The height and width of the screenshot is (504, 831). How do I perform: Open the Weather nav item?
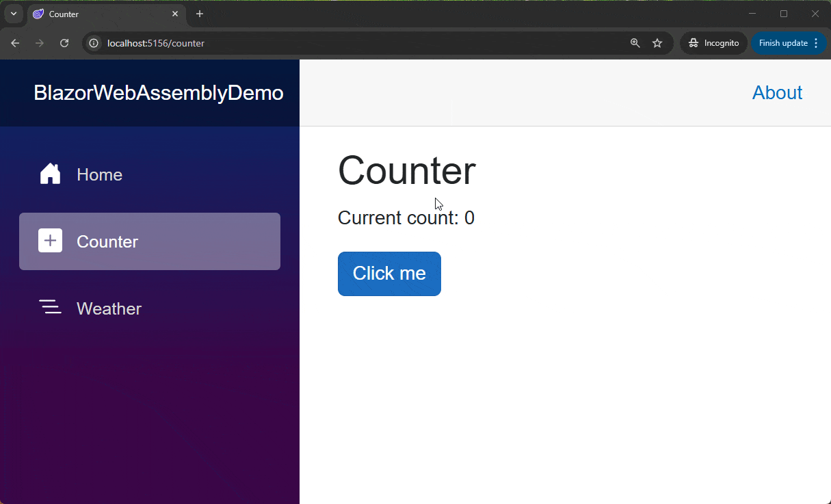click(150, 308)
